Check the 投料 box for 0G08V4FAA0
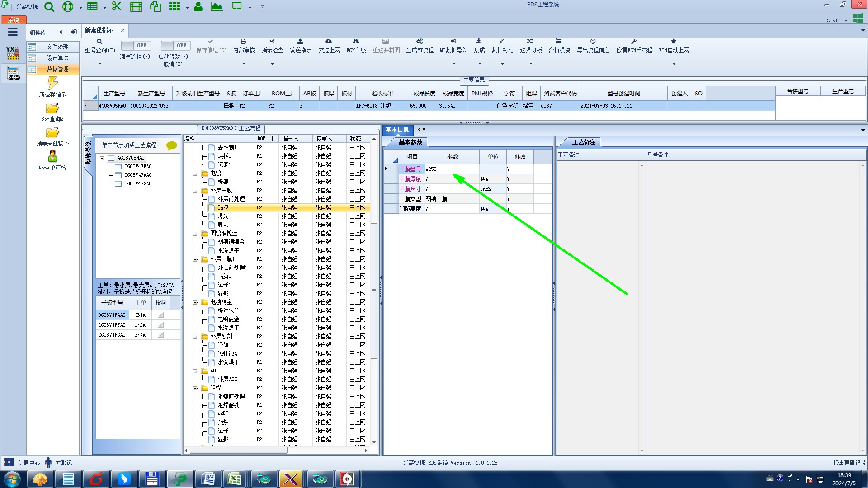The width and height of the screenshot is (868, 488). [x=160, y=315]
